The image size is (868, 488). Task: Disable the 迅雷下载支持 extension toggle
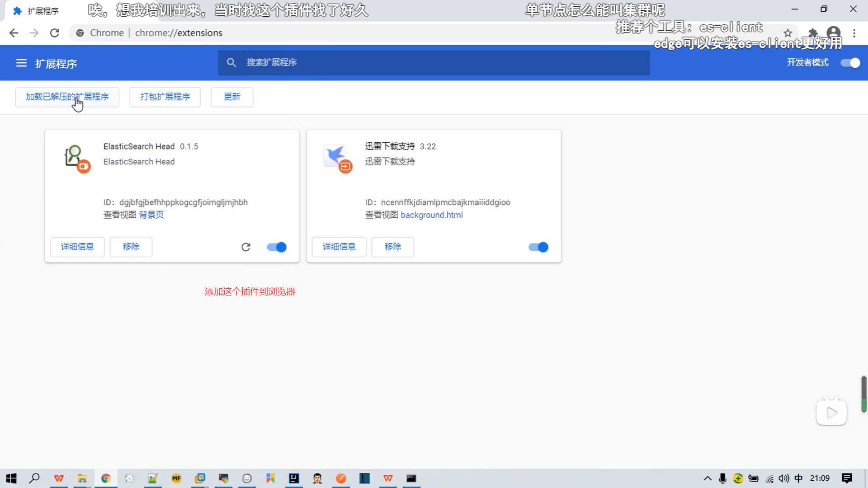(538, 247)
